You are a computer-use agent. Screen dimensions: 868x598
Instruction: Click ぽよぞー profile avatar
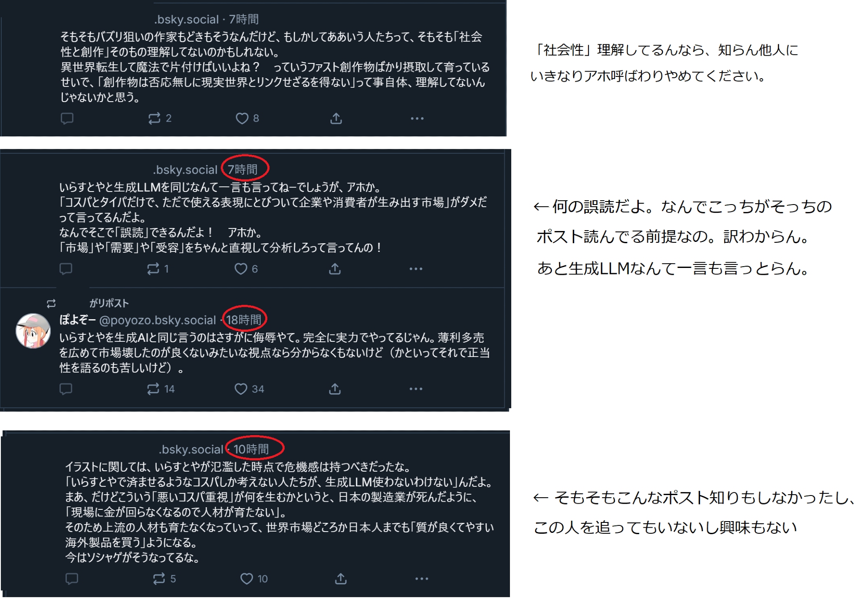33,331
